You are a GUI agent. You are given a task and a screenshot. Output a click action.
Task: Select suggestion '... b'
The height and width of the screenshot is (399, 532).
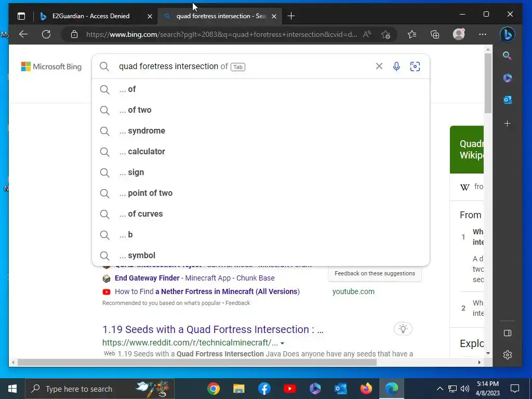(x=261, y=235)
